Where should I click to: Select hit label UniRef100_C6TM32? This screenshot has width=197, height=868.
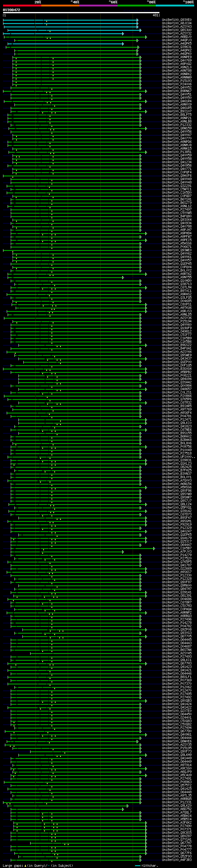pyautogui.click(x=177, y=403)
